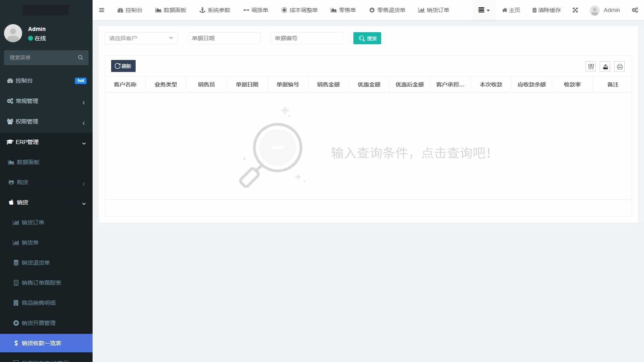
Task: Open the 请选择客户 customer dropdown
Action: click(x=141, y=38)
